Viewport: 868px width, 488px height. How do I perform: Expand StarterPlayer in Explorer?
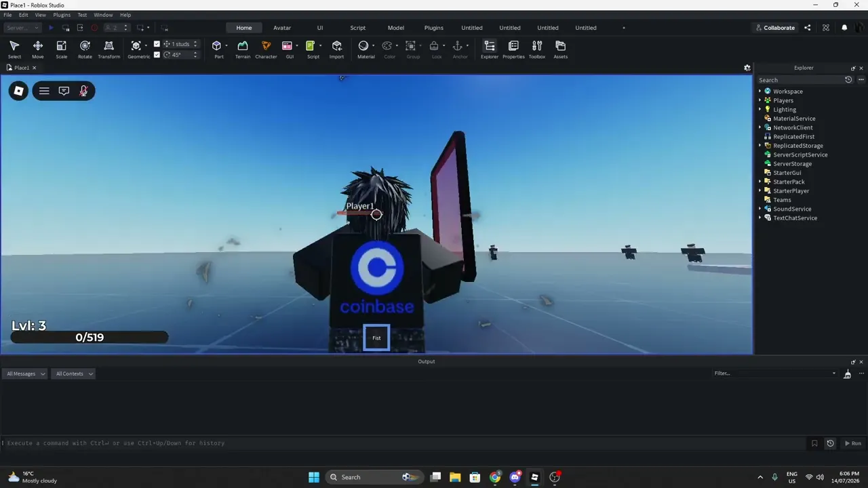click(759, 191)
